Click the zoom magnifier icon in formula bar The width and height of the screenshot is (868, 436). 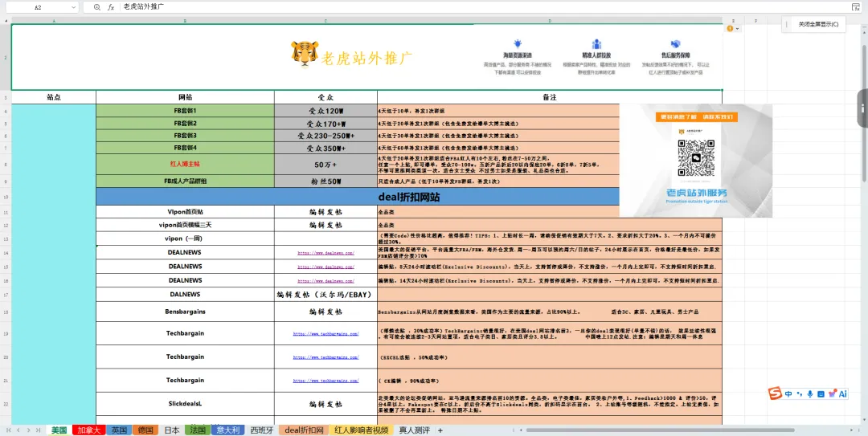97,7
